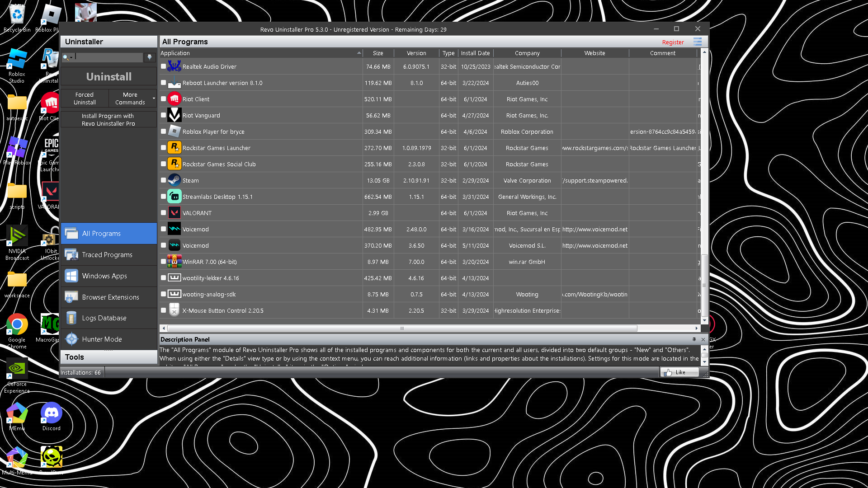Click the horizontal scrollbar of program list
The width and height of the screenshot is (868, 488).
(x=402, y=328)
